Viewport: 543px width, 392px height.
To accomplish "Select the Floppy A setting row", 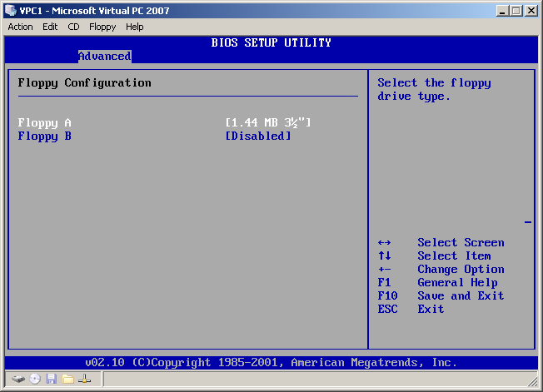I will (165, 122).
